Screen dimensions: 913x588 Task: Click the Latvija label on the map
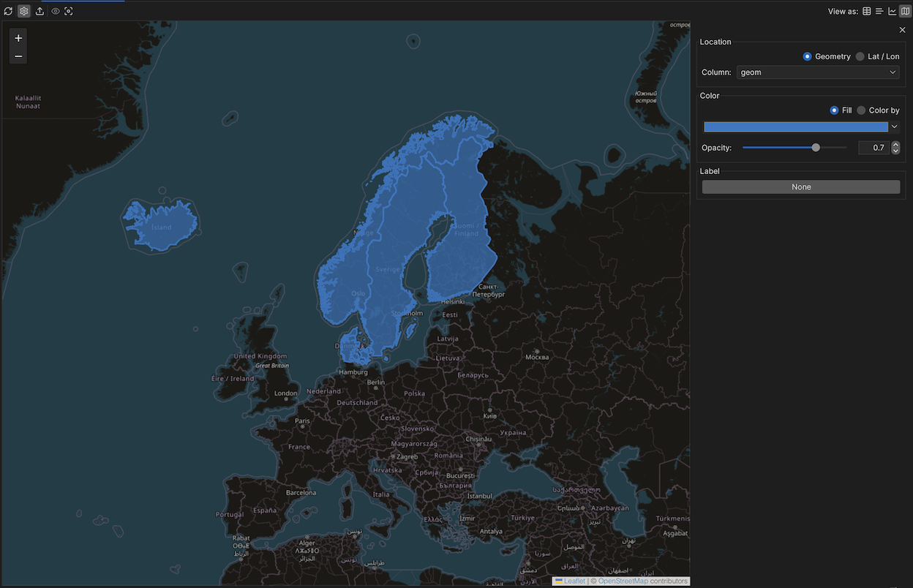click(x=448, y=339)
